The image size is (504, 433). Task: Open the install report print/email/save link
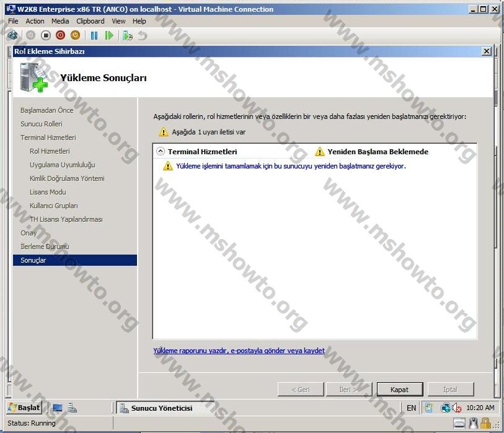[x=239, y=351]
